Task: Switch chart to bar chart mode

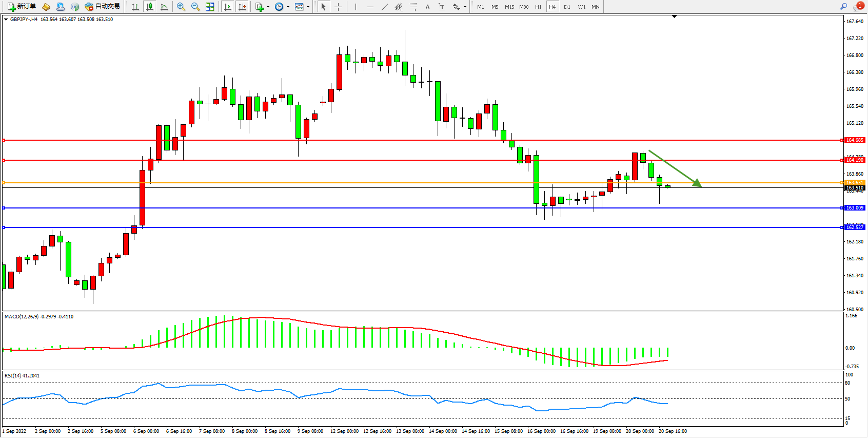Action: [x=135, y=7]
